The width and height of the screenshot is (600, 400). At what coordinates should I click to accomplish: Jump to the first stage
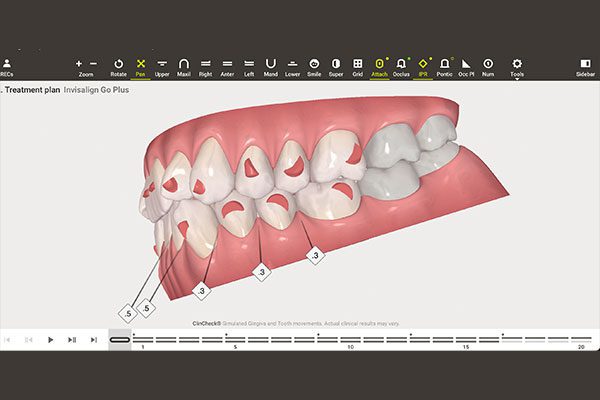7,340
